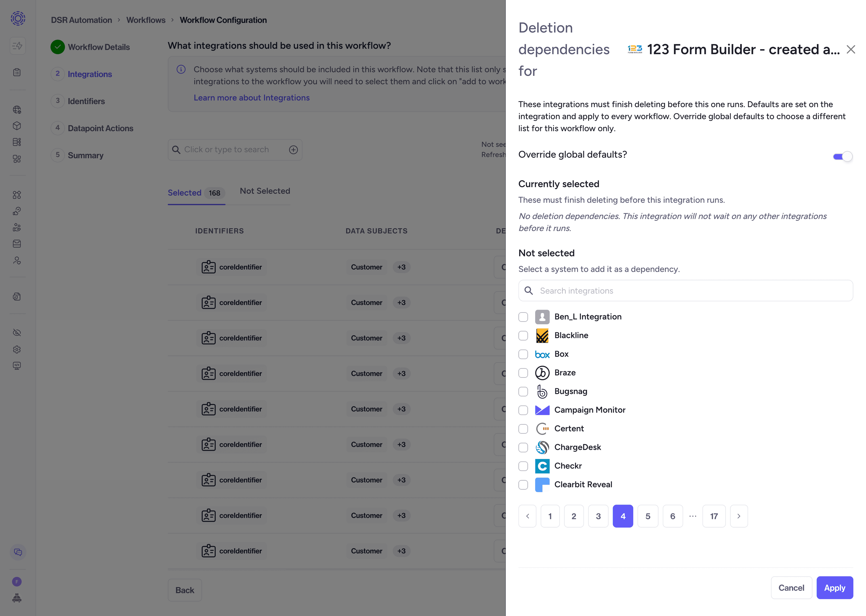Open the clipboard icon in the sidebar
Image resolution: width=866 pixels, height=616 pixels.
(x=17, y=72)
